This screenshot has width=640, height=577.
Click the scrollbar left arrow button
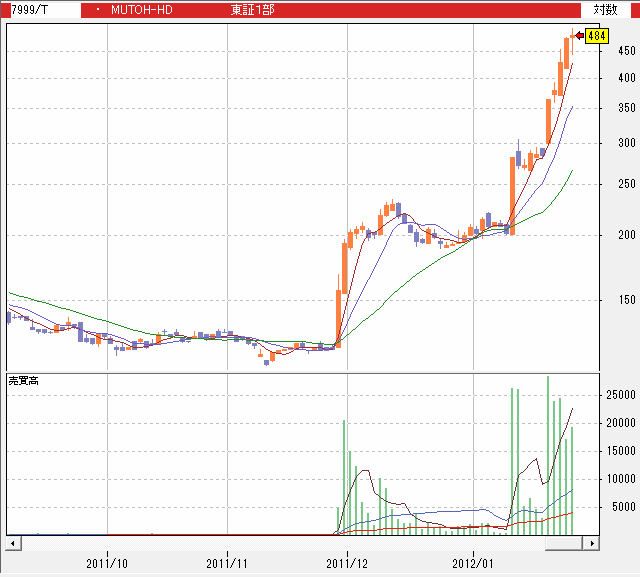tap(13, 543)
